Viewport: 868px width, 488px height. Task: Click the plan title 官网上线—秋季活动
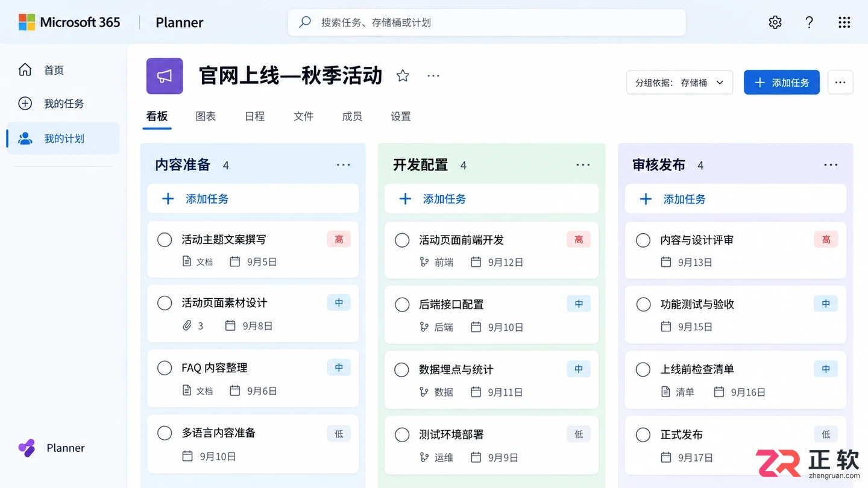click(x=291, y=76)
